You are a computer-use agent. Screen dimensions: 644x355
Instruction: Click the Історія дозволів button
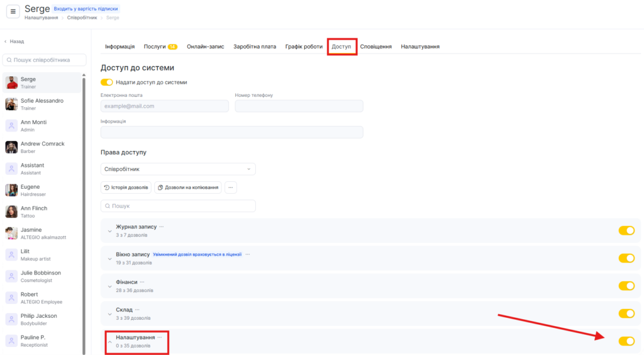tap(126, 188)
